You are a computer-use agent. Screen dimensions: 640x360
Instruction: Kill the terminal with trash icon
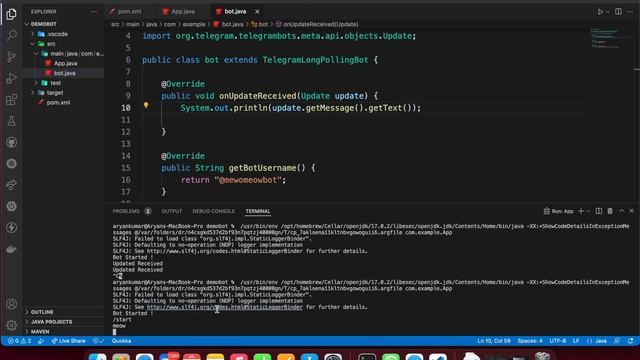pos(610,211)
